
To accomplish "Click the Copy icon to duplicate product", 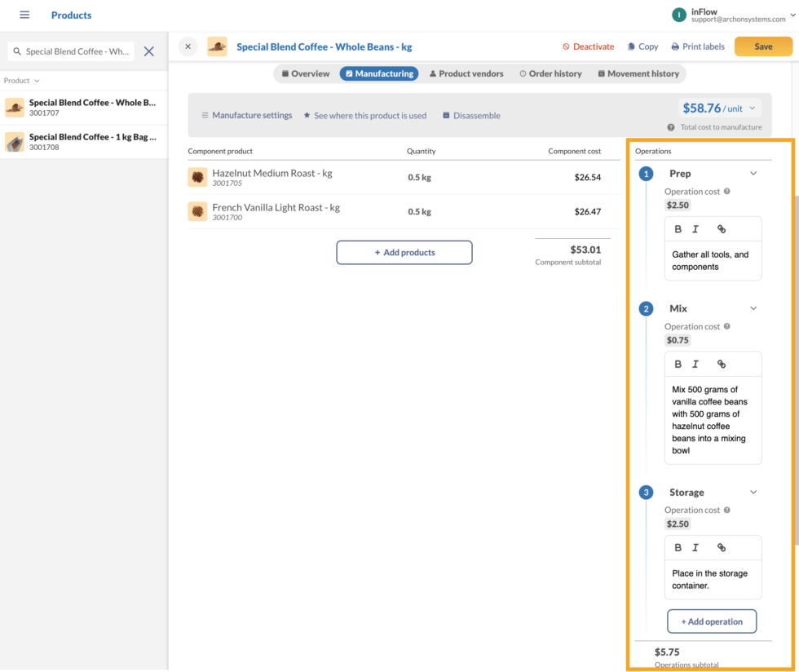I will click(642, 46).
